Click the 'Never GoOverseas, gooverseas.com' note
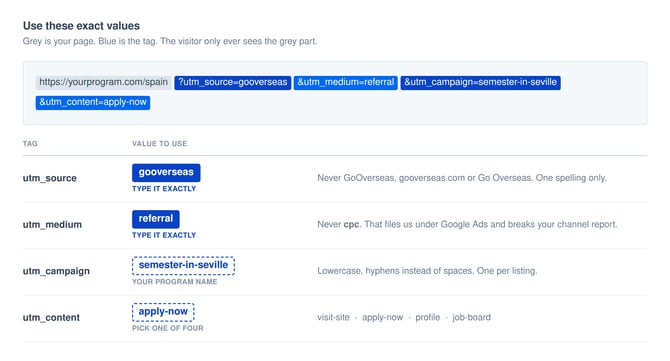The image size is (670, 361). click(x=461, y=178)
